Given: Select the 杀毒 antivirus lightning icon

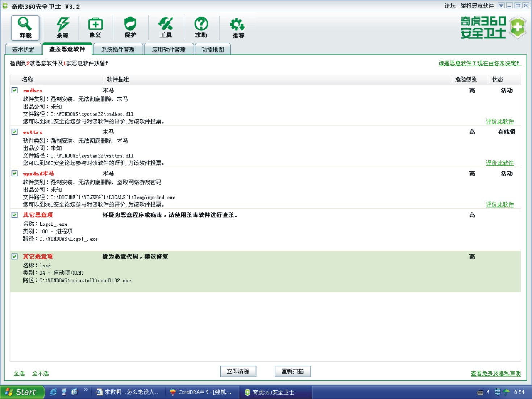Looking at the screenshot, I should tap(62, 28).
